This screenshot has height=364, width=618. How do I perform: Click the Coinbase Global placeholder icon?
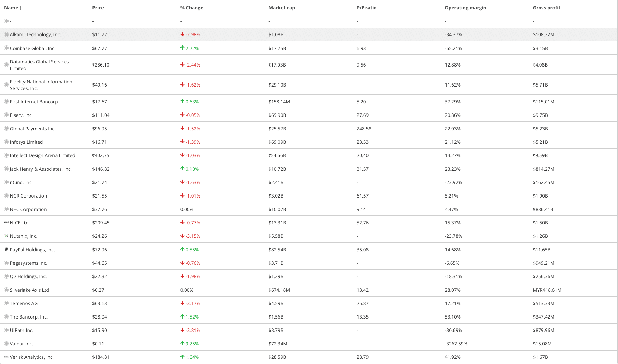[6, 48]
